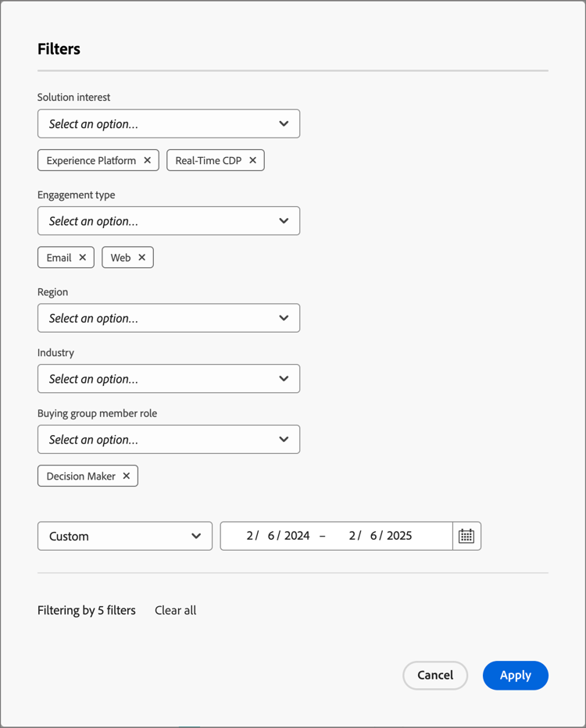Remove the Web engagement tag
This screenshot has width=586, height=728.
pos(142,257)
